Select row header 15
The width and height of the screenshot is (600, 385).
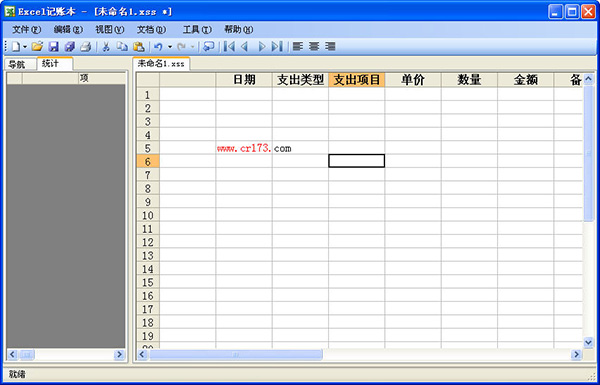[x=148, y=282]
